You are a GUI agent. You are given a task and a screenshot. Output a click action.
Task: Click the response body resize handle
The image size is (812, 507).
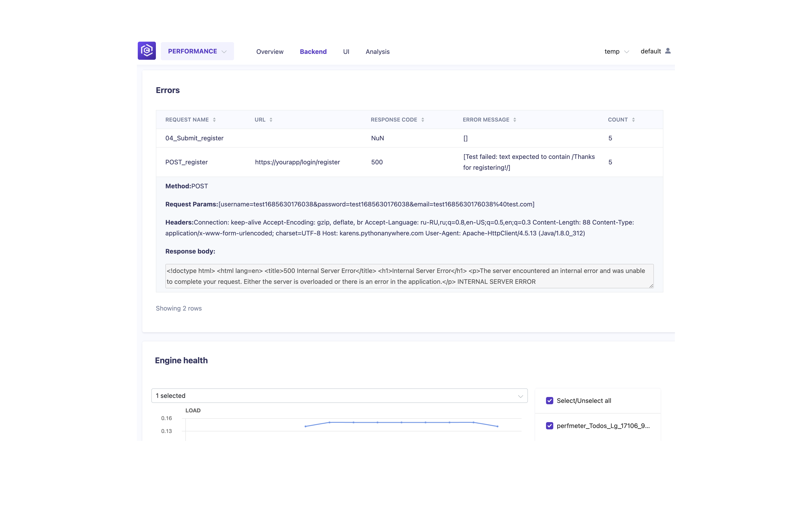(x=651, y=286)
